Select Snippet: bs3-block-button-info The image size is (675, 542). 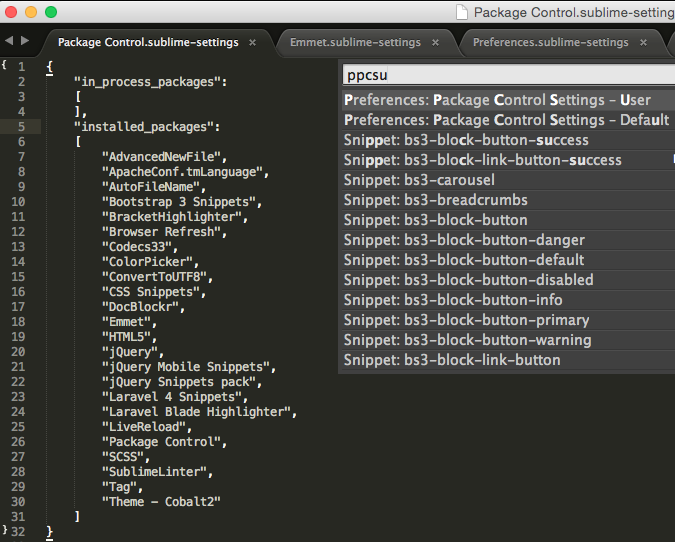tap(509, 300)
